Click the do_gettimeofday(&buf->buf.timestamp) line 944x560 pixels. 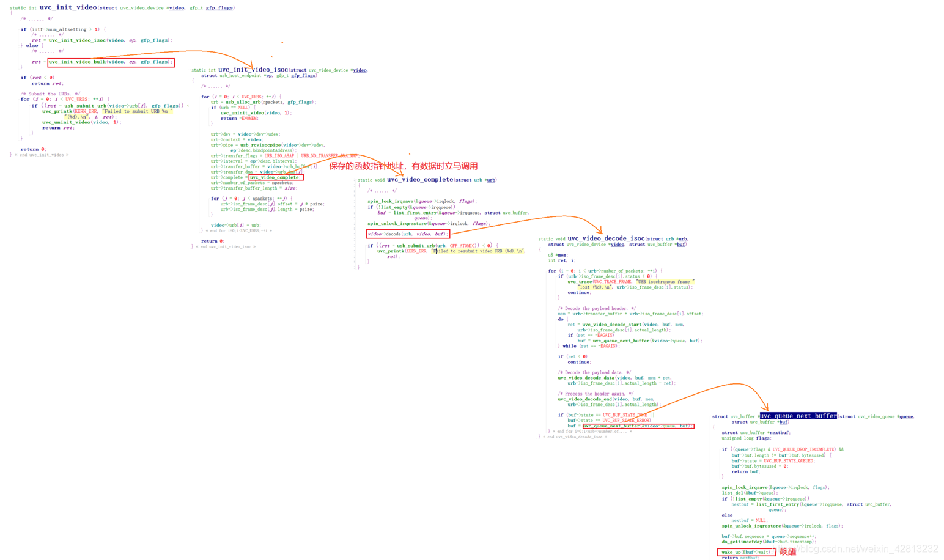pos(769,542)
